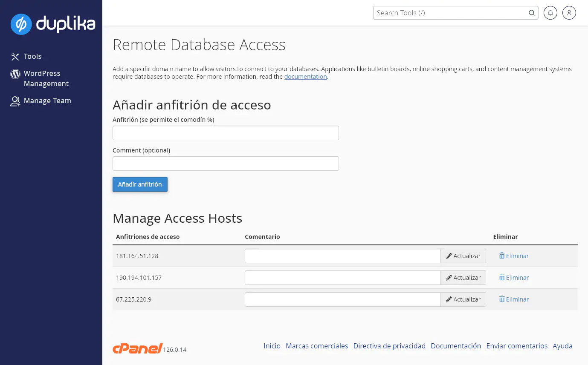Click the Comment optional input field
The height and width of the screenshot is (365, 588).
point(225,163)
